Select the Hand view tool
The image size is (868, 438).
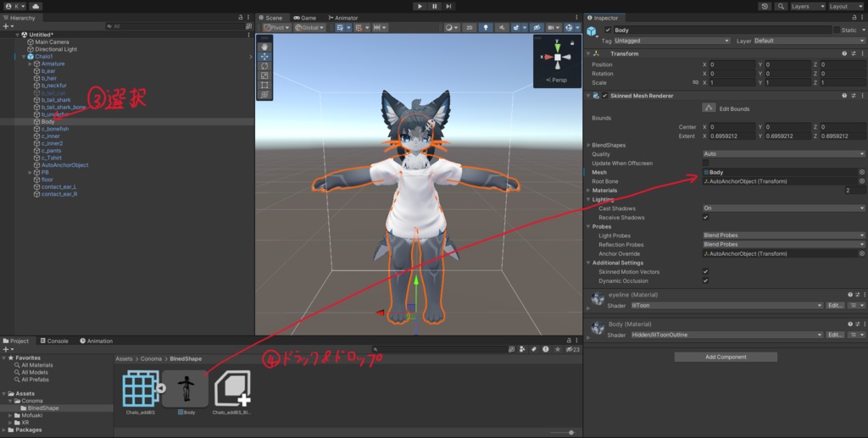(264, 47)
